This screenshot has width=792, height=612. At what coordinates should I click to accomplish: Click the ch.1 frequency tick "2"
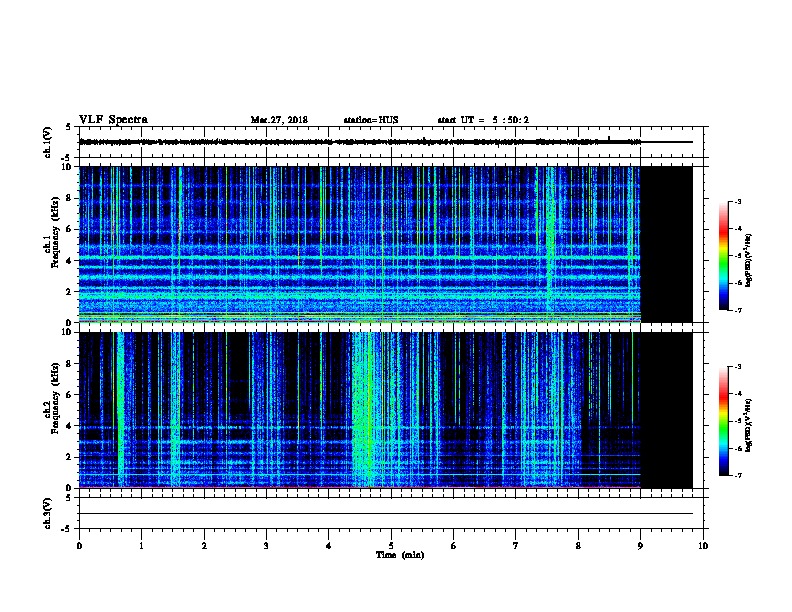[70, 291]
